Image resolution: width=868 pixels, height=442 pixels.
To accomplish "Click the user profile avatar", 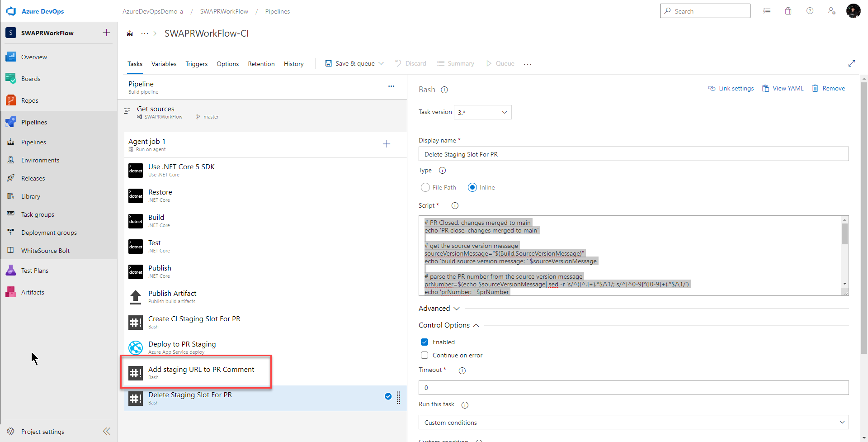I will click(854, 11).
